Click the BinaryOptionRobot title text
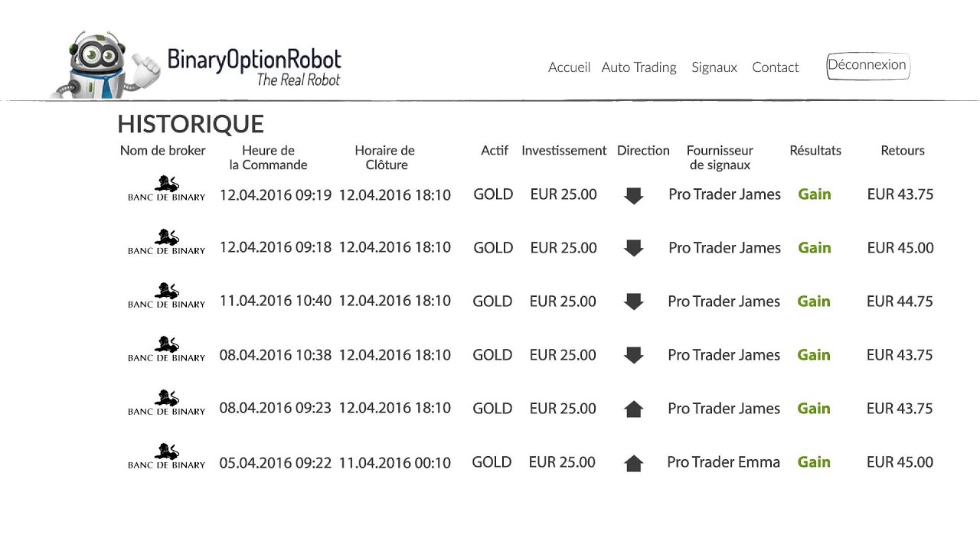980x551 pixels. (254, 60)
